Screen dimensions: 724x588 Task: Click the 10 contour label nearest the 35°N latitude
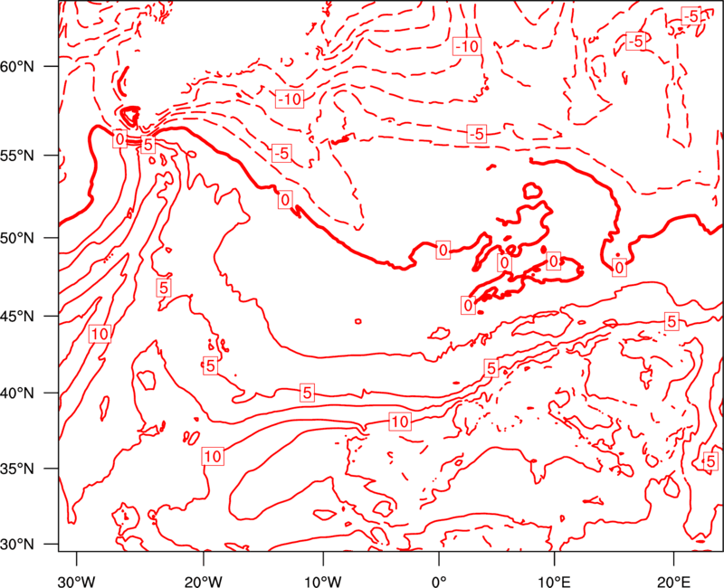pos(213,457)
